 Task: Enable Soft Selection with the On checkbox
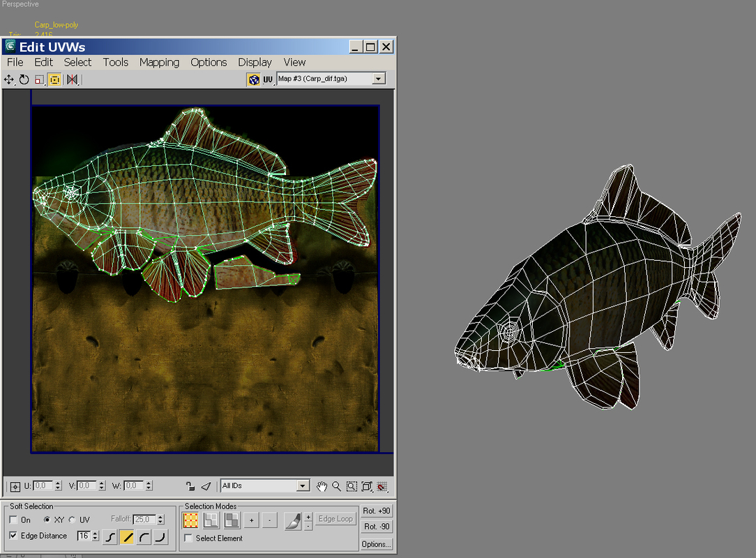tap(12, 520)
